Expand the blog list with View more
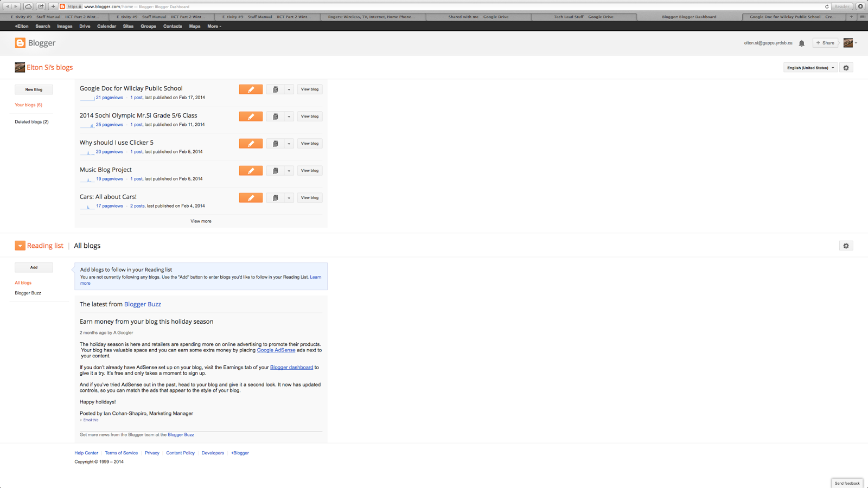 click(x=201, y=221)
